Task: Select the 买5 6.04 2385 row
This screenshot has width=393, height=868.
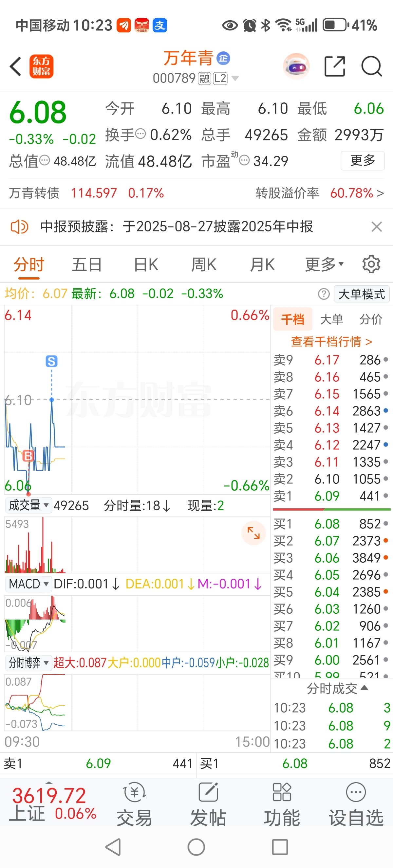Action: pyautogui.click(x=331, y=592)
